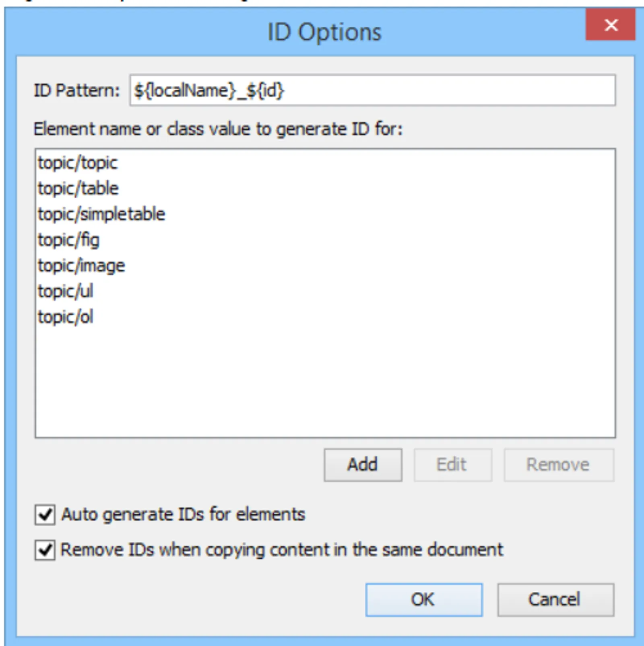Select topic/topic in the element list
The height and width of the screenshot is (646, 644).
point(78,163)
